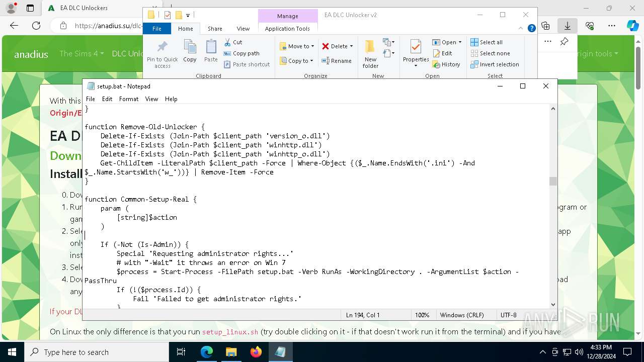Click the Edge downloads icon
This screenshot has width=644, height=362.
568,25
